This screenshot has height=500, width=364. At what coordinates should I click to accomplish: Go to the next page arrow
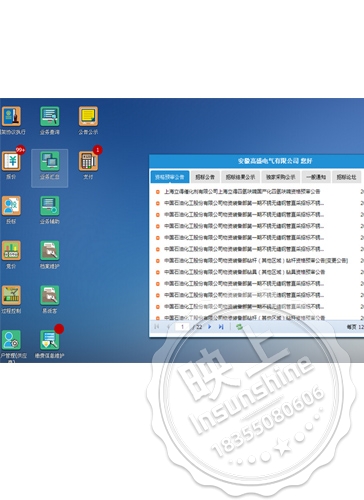pos(210,327)
